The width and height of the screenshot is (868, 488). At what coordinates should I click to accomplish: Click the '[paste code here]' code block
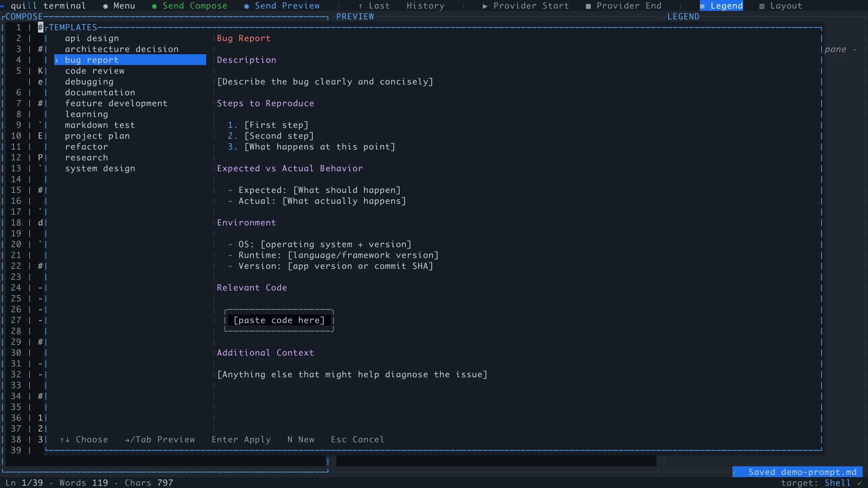tap(279, 320)
